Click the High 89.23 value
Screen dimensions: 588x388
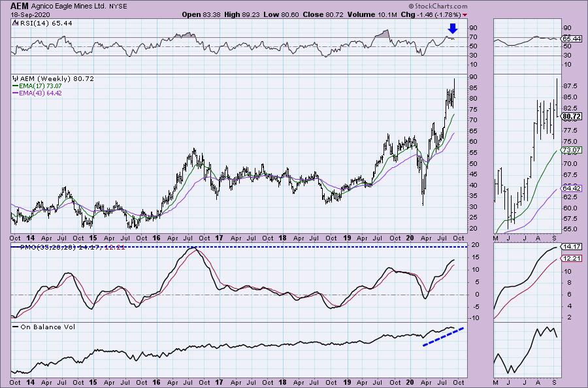click(x=242, y=14)
